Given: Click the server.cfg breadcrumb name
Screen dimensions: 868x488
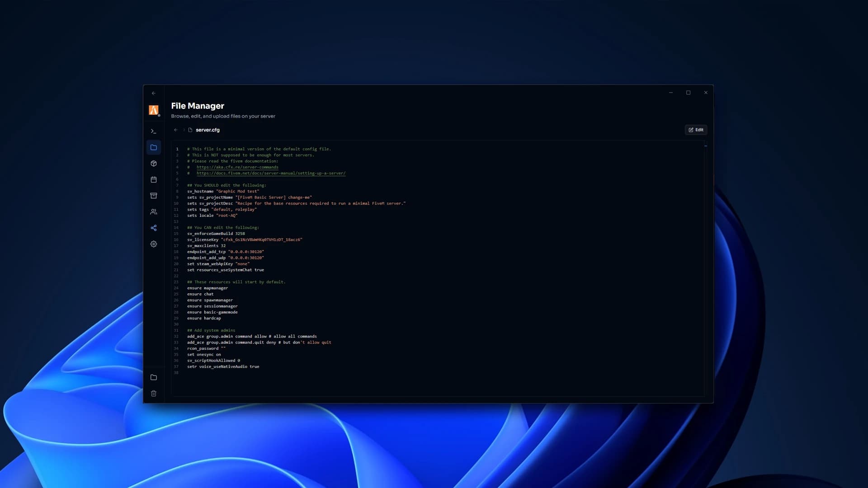Looking at the screenshot, I should tap(208, 130).
